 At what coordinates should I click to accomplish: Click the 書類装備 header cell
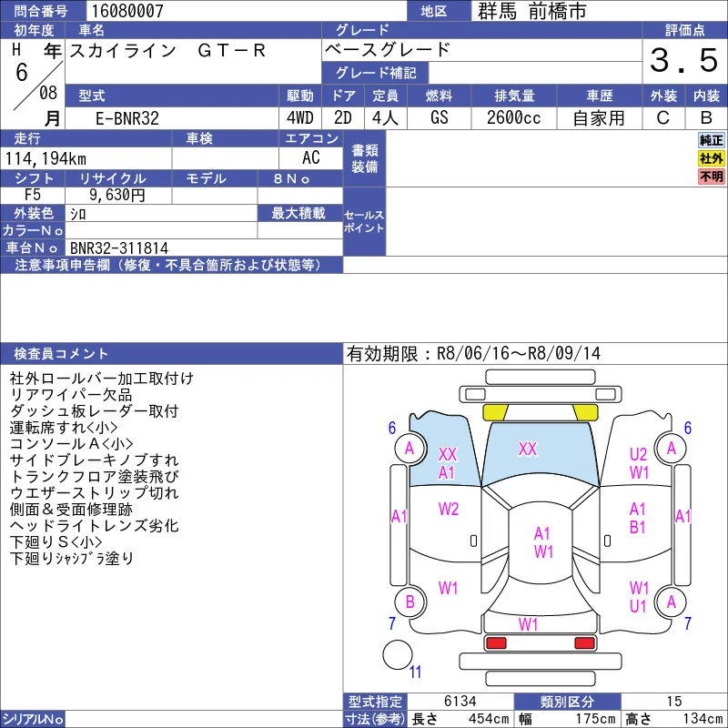click(365, 158)
